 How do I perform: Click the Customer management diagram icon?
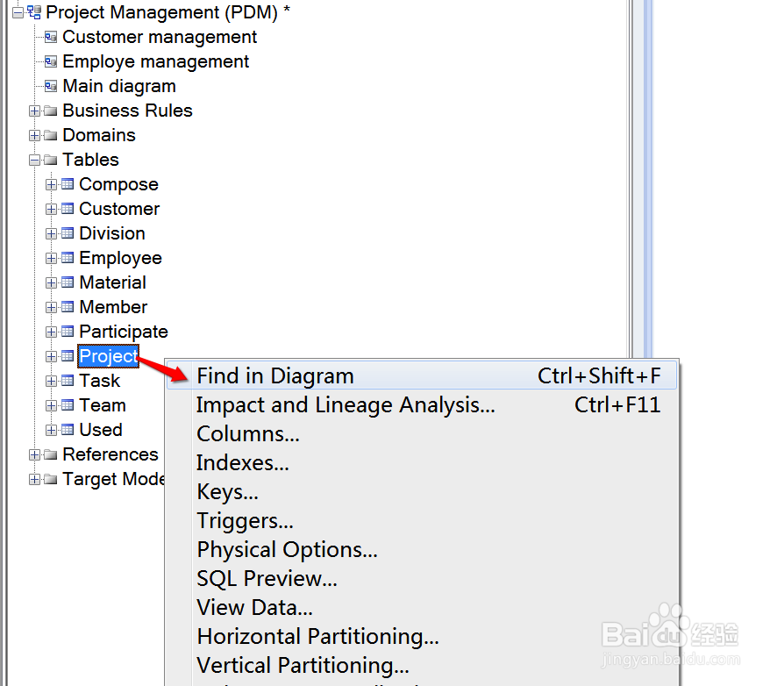click(51, 37)
